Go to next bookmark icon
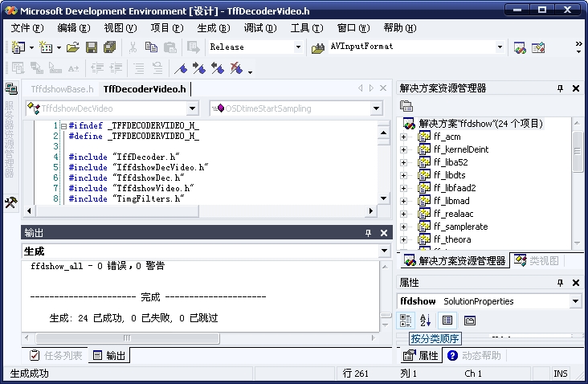 coord(199,68)
